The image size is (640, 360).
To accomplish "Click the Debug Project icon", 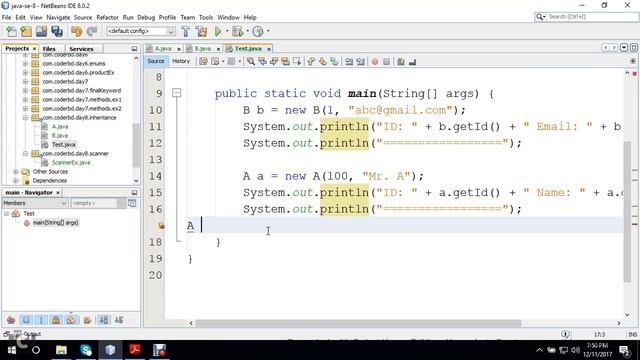I will [x=237, y=31].
